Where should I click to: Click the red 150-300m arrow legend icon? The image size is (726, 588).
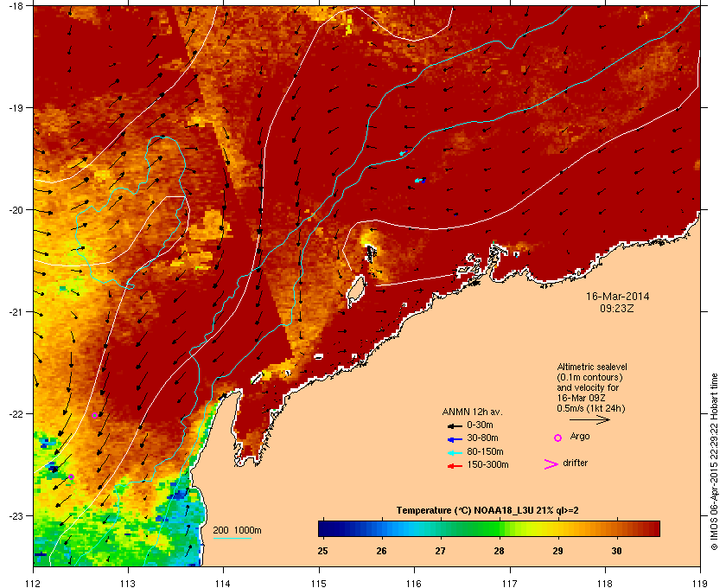pyautogui.click(x=455, y=466)
